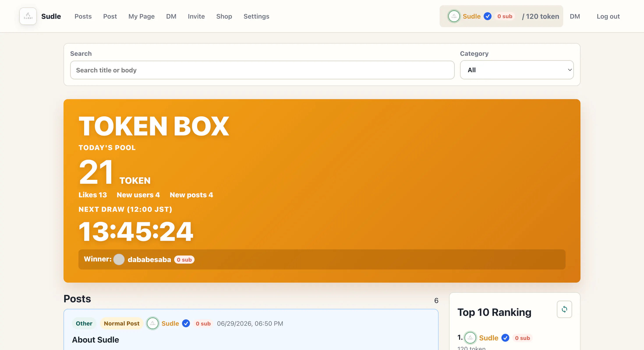Image resolution: width=644 pixels, height=350 pixels.
Task: Visit the Shop page
Action: 224,16
